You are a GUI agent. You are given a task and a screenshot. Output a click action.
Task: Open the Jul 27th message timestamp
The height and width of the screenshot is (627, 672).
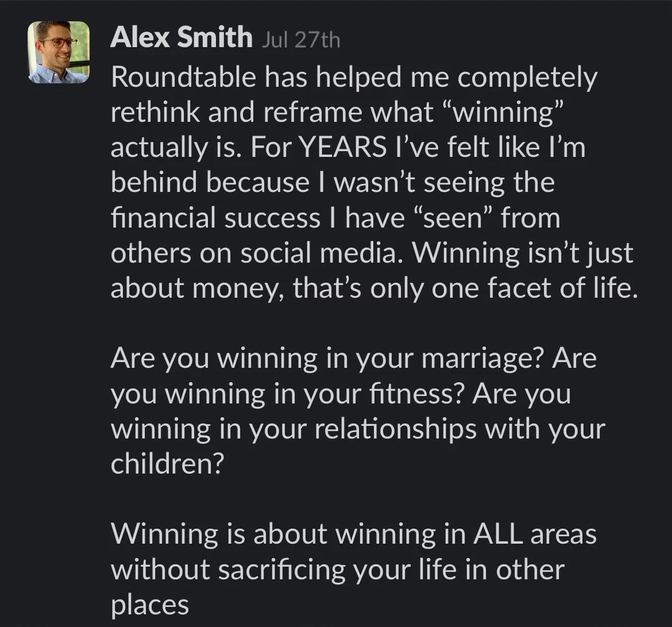coord(300,40)
